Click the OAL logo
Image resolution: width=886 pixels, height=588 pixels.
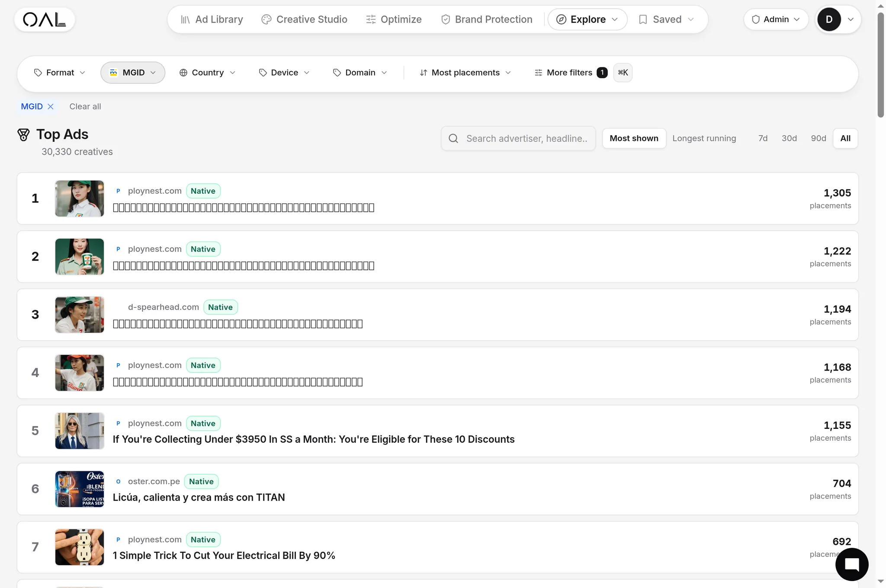pos(44,19)
